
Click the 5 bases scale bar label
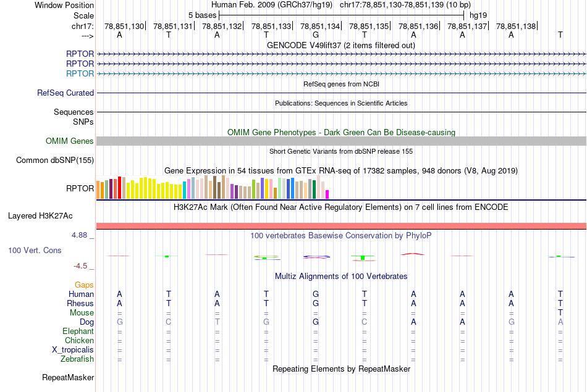(202, 15)
